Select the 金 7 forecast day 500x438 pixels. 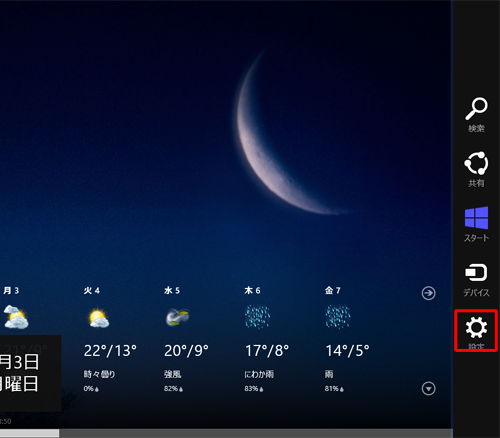(x=333, y=291)
